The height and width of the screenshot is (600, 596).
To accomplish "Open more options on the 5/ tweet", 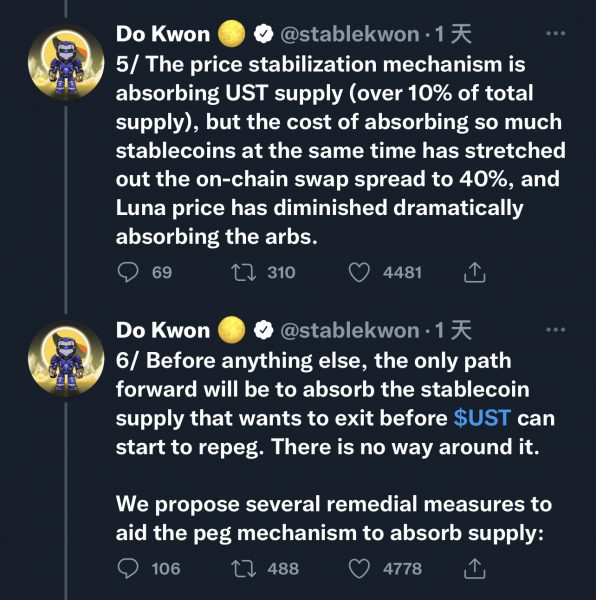I will point(555,34).
